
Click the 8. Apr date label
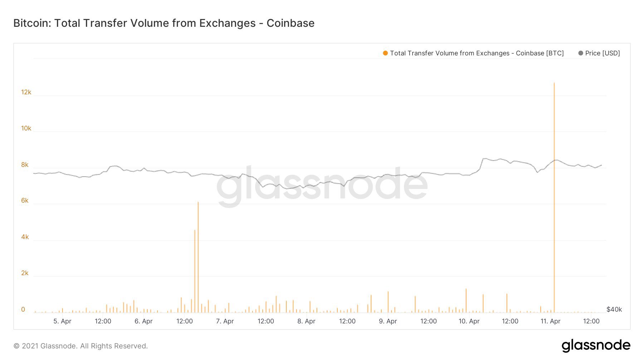point(306,321)
